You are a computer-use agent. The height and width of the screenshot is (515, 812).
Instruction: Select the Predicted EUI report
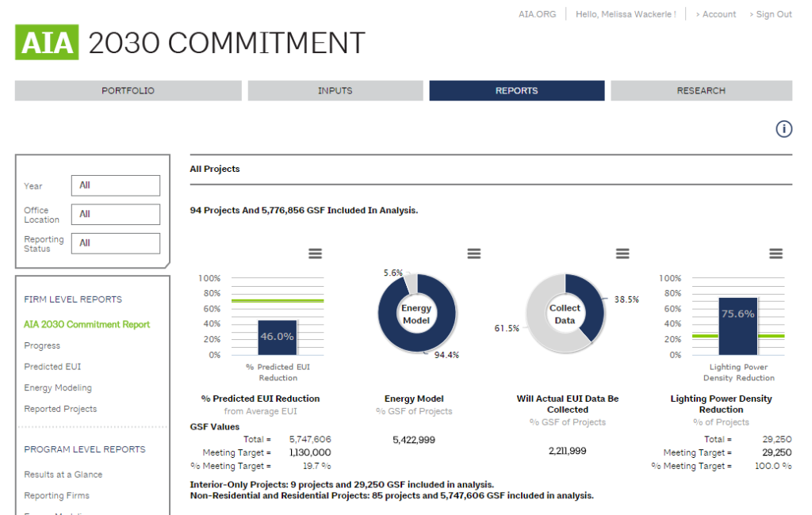(52, 367)
